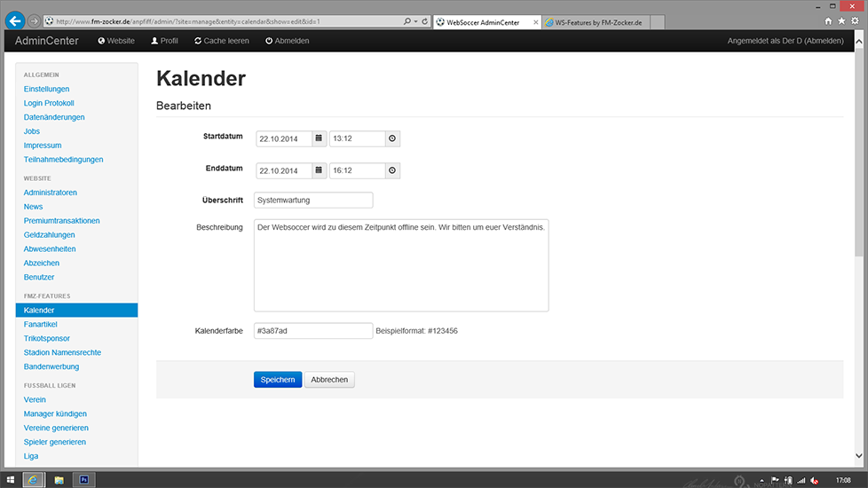Click the browser favorites star icon
Screen dimensions: 868x488
840,20
